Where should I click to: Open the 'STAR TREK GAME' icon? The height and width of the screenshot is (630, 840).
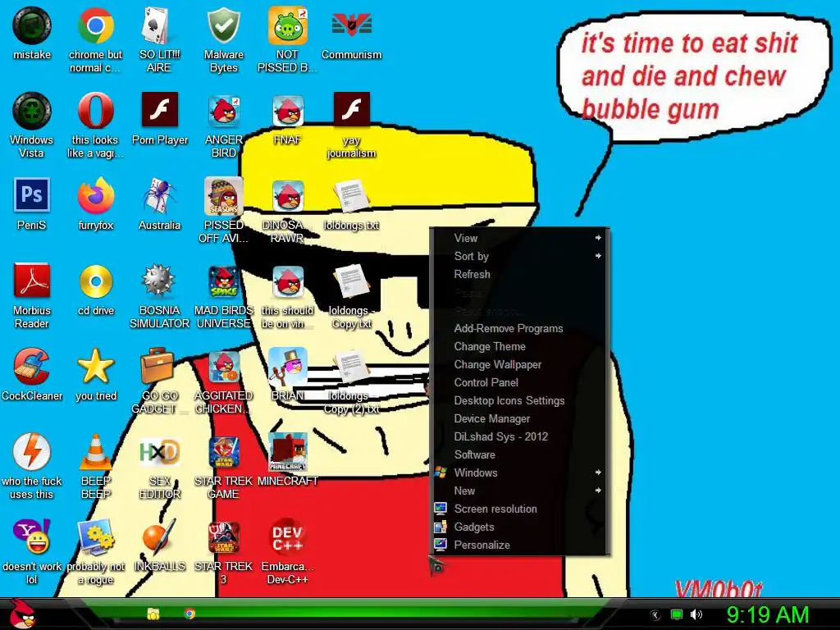223,452
